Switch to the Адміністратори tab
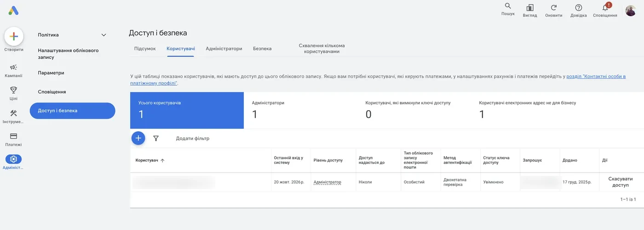The height and width of the screenshot is (230, 644). pos(224,49)
